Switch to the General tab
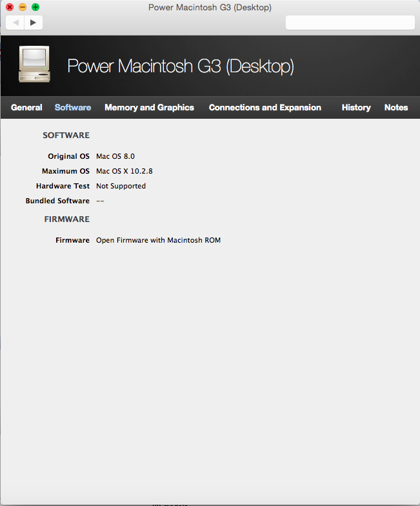 [26, 107]
